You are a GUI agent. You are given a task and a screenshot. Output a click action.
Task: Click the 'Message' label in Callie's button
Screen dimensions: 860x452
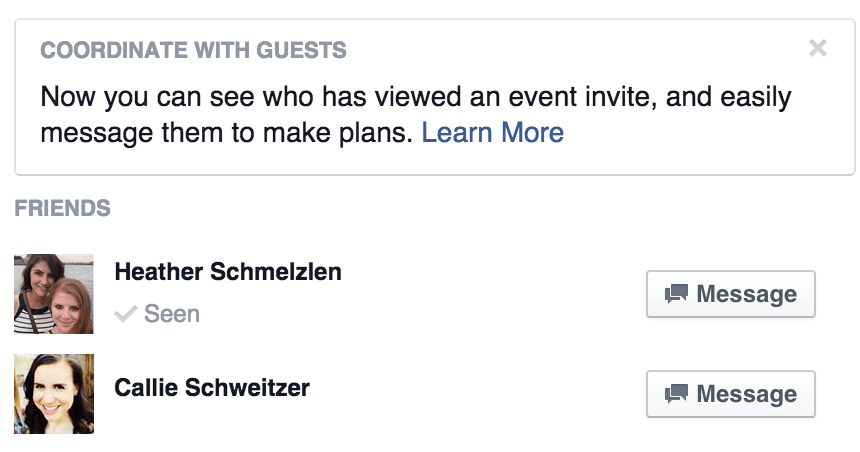click(746, 394)
